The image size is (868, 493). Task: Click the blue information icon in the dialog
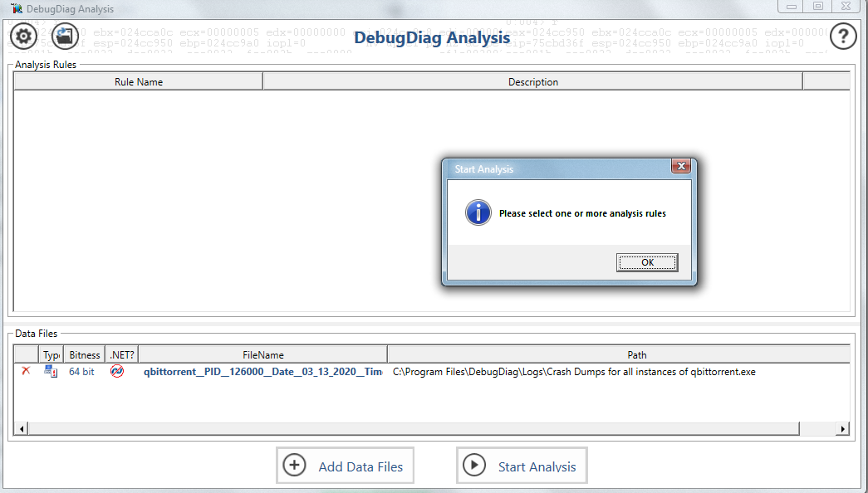478,212
